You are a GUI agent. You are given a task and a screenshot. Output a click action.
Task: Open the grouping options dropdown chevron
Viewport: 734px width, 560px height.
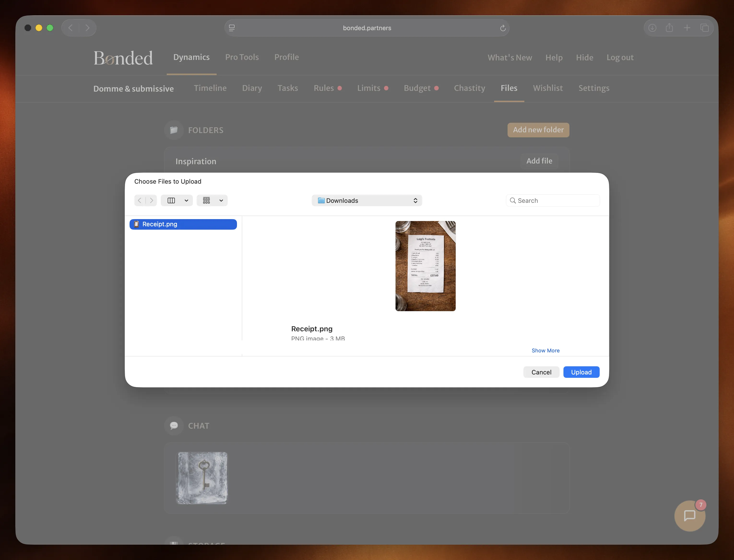(221, 200)
